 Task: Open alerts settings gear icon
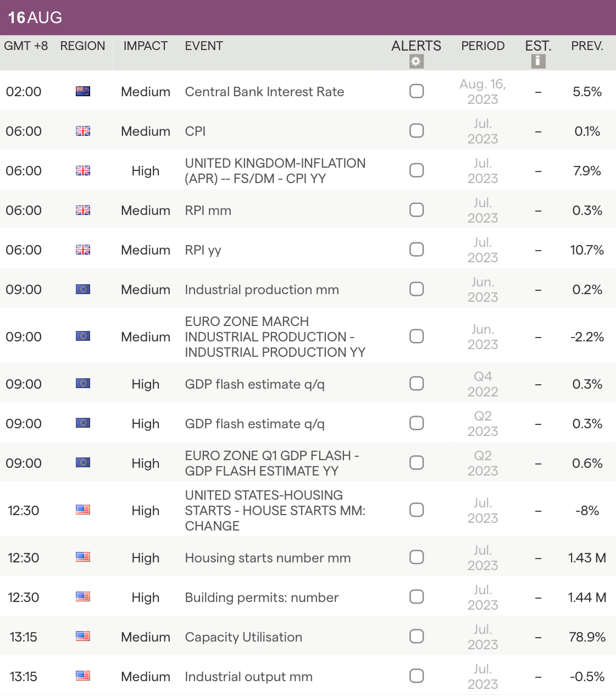pyautogui.click(x=416, y=62)
